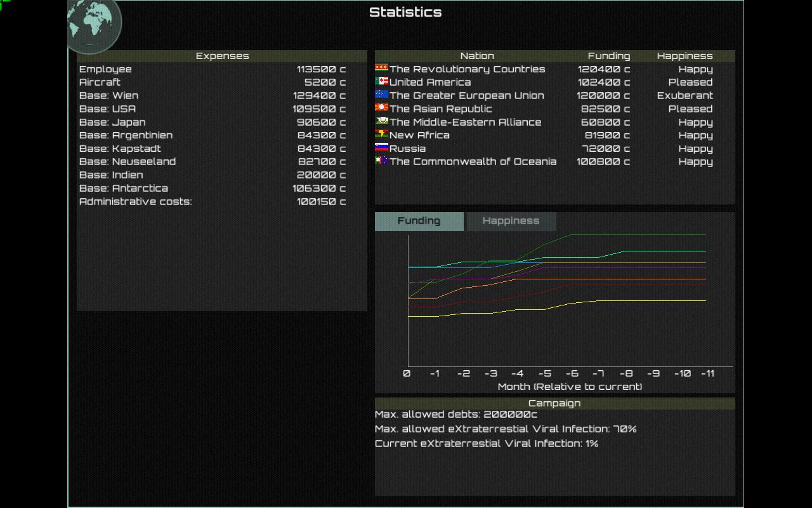Image resolution: width=812 pixels, height=508 pixels.
Task: Click the month 0 label on graph axis
Action: pyautogui.click(x=407, y=373)
